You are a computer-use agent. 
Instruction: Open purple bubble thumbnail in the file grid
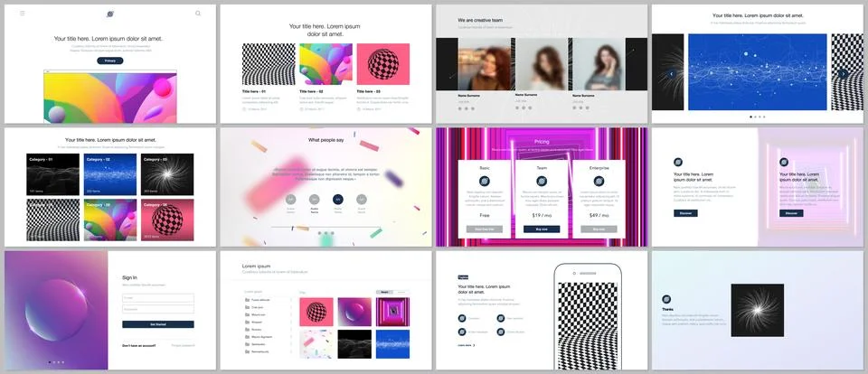[354, 312]
